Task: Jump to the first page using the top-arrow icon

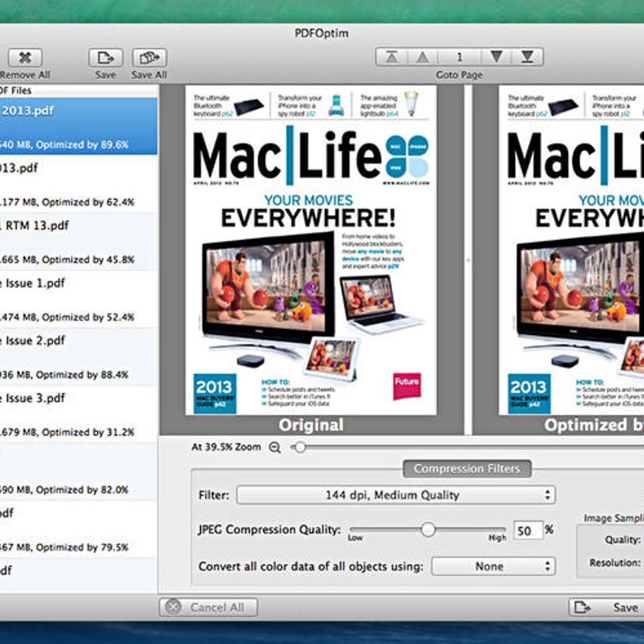Action: 391,56
